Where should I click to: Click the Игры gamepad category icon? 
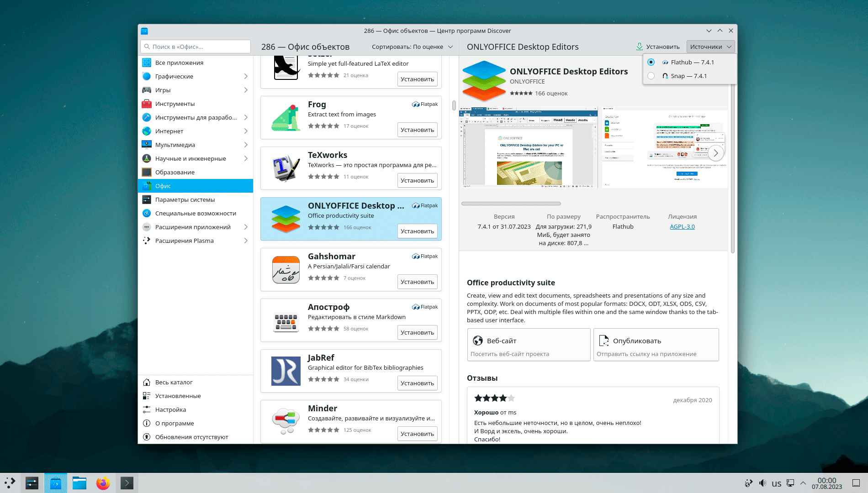(x=147, y=90)
